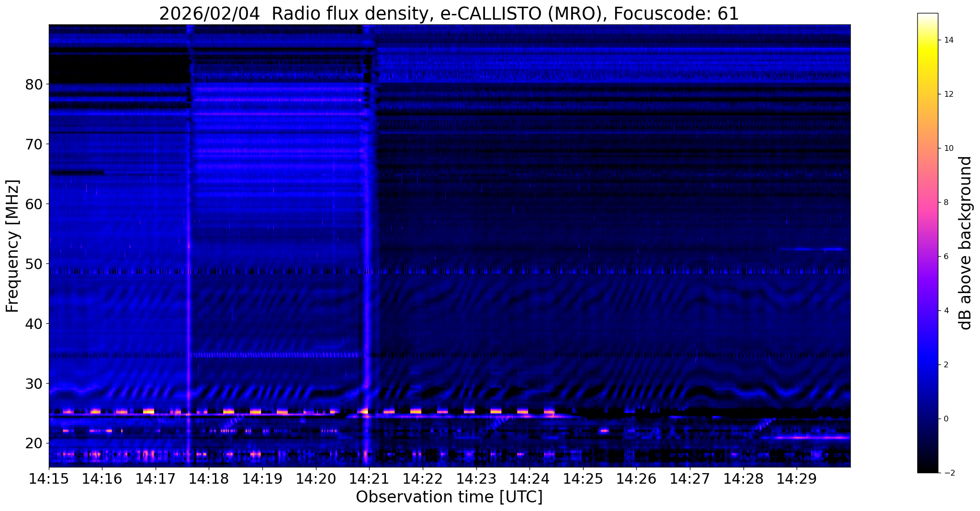Click the 40 MHz frequency tick label
980x511 pixels.
[33, 324]
